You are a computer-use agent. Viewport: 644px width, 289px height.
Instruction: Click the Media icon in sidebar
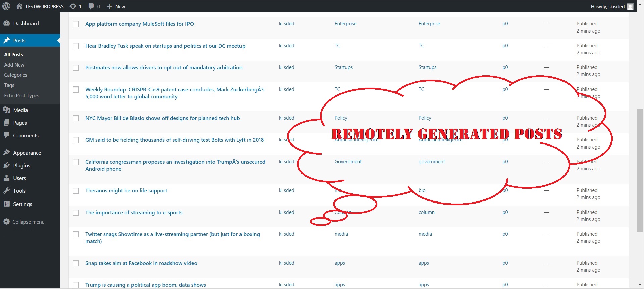pyautogui.click(x=6, y=110)
